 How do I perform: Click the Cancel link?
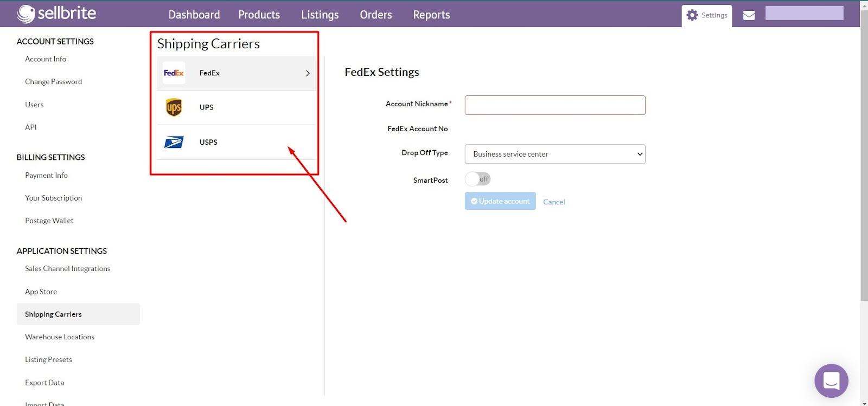point(554,202)
